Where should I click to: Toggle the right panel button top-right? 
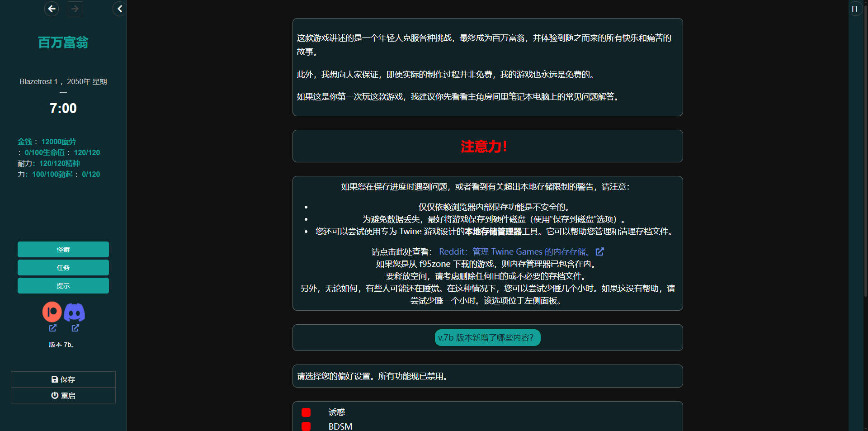pyautogui.click(x=854, y=9)
